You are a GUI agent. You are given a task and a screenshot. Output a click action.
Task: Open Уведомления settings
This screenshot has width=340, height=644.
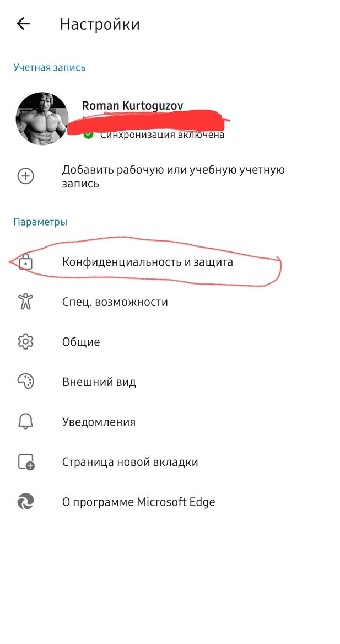(x=170, y=422)
